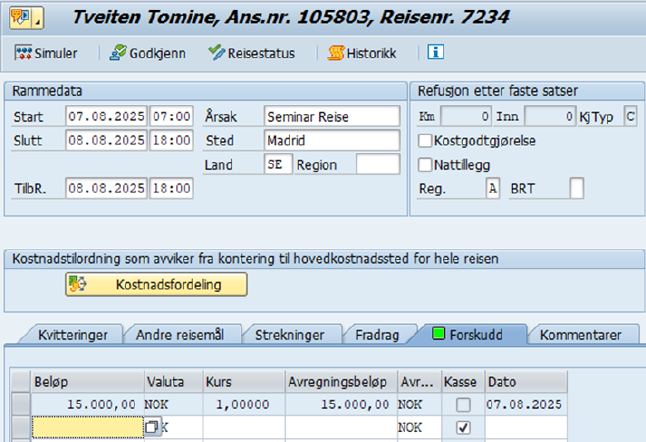Click the highlighted empty Beløp cell
The width and height of the screenshot is (646, 442).
click(88, 427)
